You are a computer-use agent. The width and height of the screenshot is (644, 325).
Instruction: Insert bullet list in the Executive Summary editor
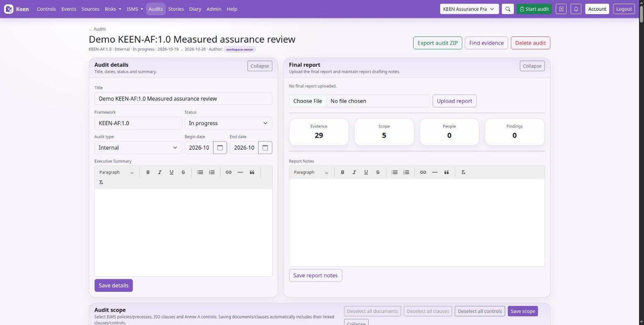tap(200, 172)
